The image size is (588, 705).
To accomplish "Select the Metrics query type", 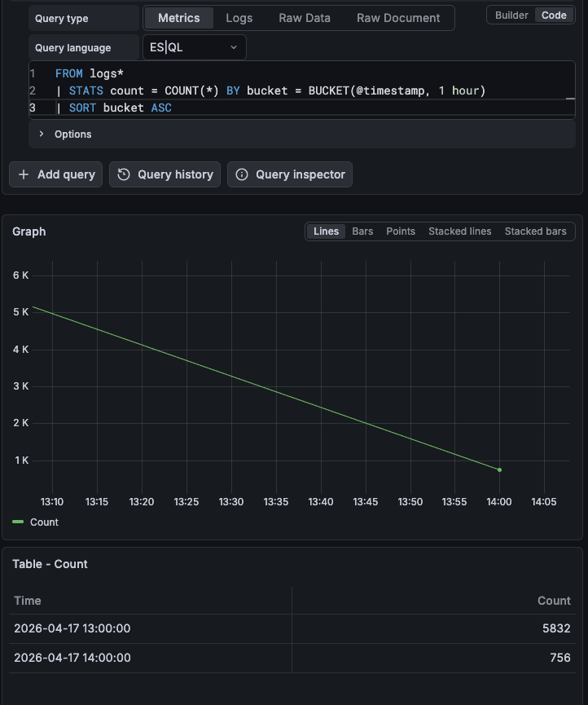I will (179, 18).
